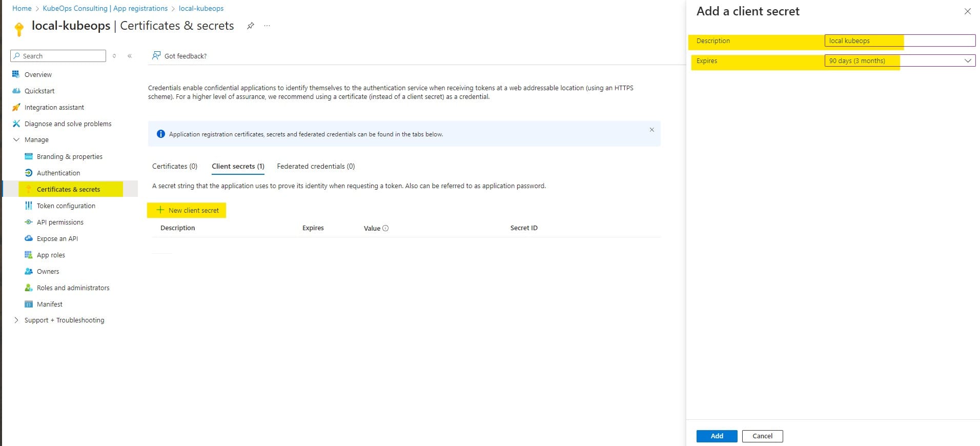The width and height of the screenshot is (980, 446).
Task: Click the Roles and administrators icon
Action: pyautogui.click(x=29, y=288)
